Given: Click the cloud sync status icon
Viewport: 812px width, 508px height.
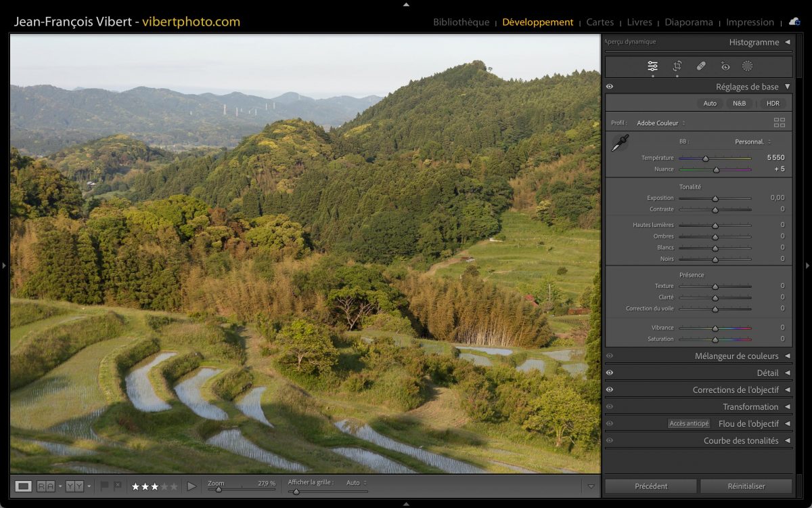Looking at the screenshot, I should [x=794, y=22].
